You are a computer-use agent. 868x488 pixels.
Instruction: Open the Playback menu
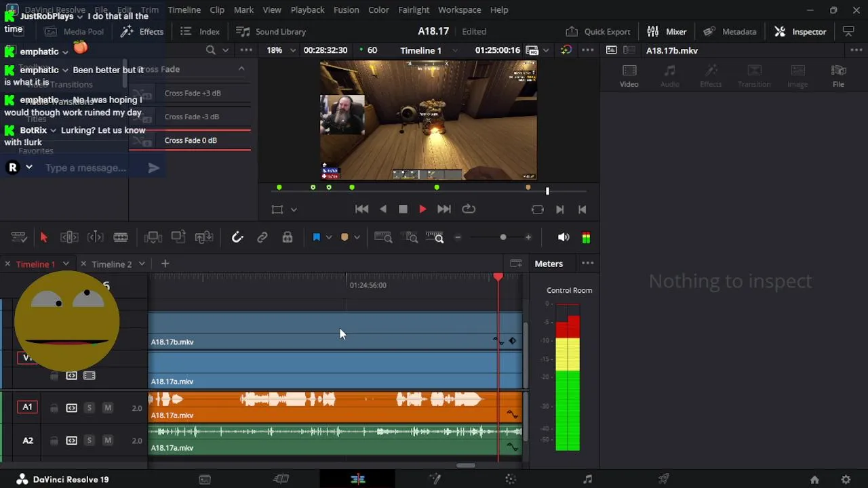tap(307, 10)
